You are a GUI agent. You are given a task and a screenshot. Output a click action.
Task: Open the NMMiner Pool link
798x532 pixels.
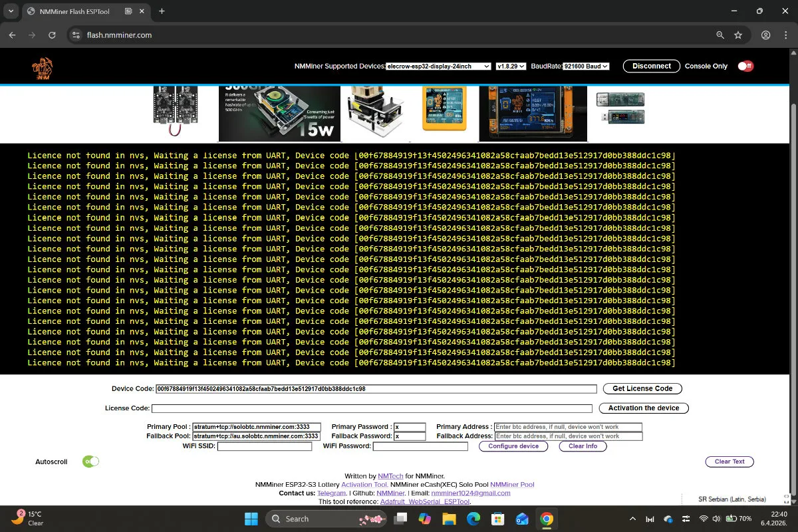[x=512, y=485]
